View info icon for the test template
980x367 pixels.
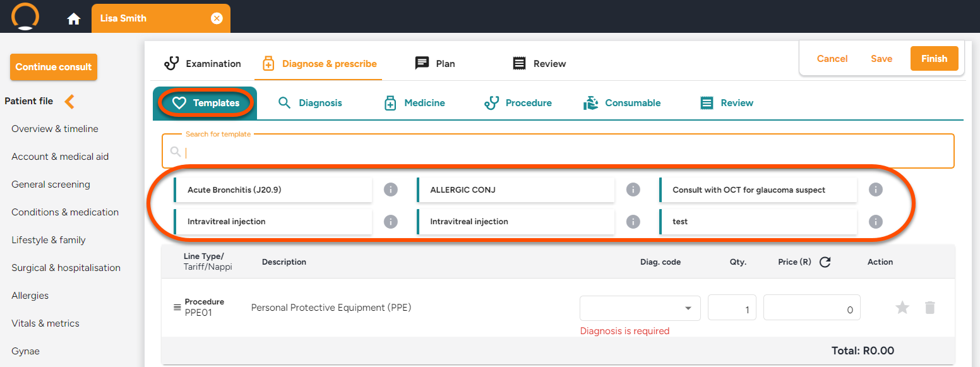tap(875, 222)
